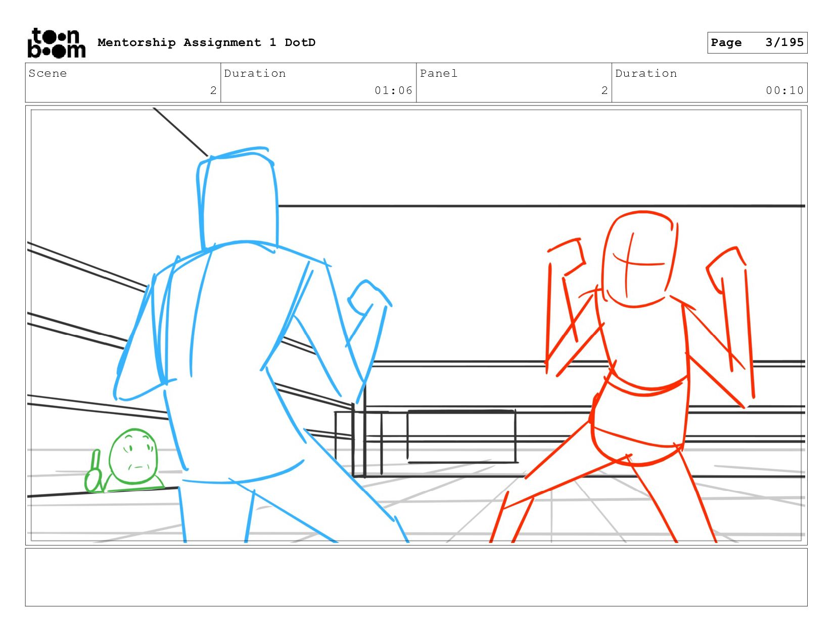
Task: Select the Panel number value 2
Action: 604,90
